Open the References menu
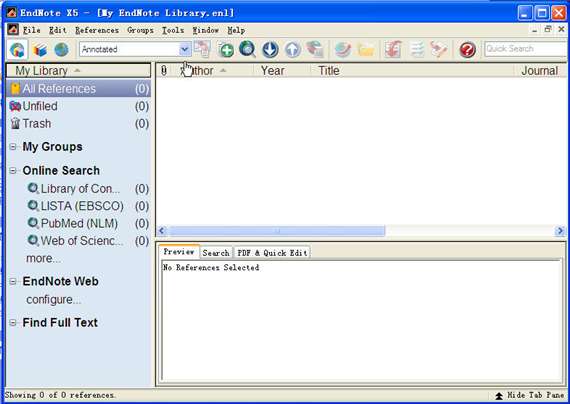The height and width of the screenshot is (404, 570). (x=97, y=30)
